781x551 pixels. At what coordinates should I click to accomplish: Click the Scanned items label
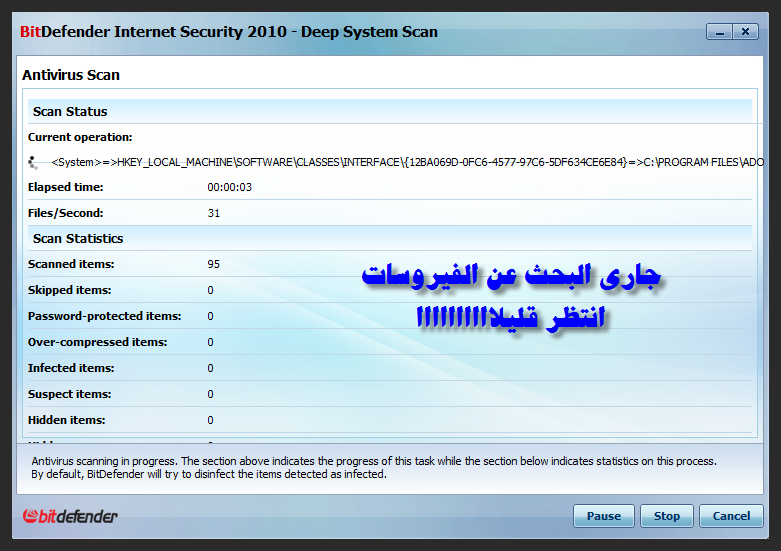tap(71, 264)
